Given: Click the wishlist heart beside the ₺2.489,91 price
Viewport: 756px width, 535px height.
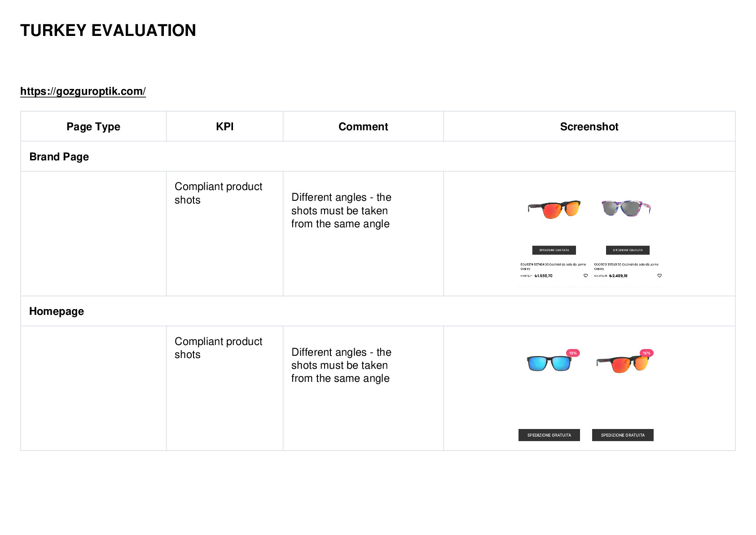Looking at the screenshot, I should 659,276.
